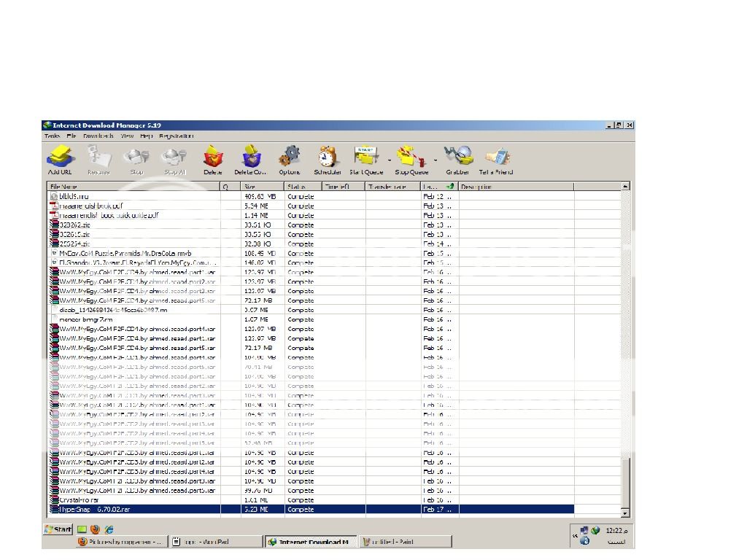Launch the Grabber tool icon

[457, 156]
